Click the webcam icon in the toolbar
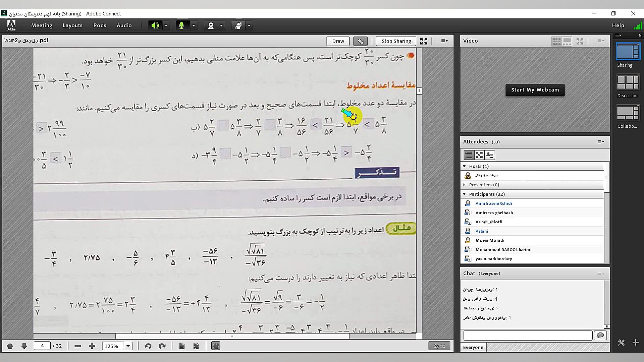 click(x=210, y=25)
